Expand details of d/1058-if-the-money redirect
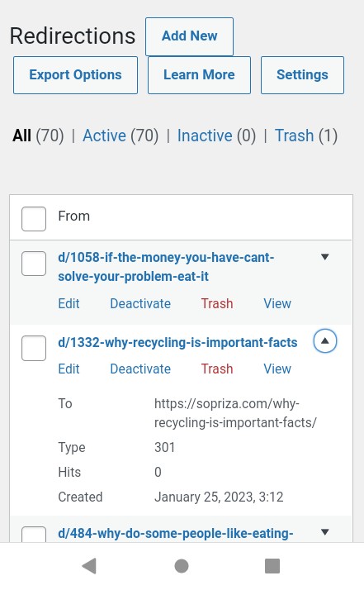 325,257
